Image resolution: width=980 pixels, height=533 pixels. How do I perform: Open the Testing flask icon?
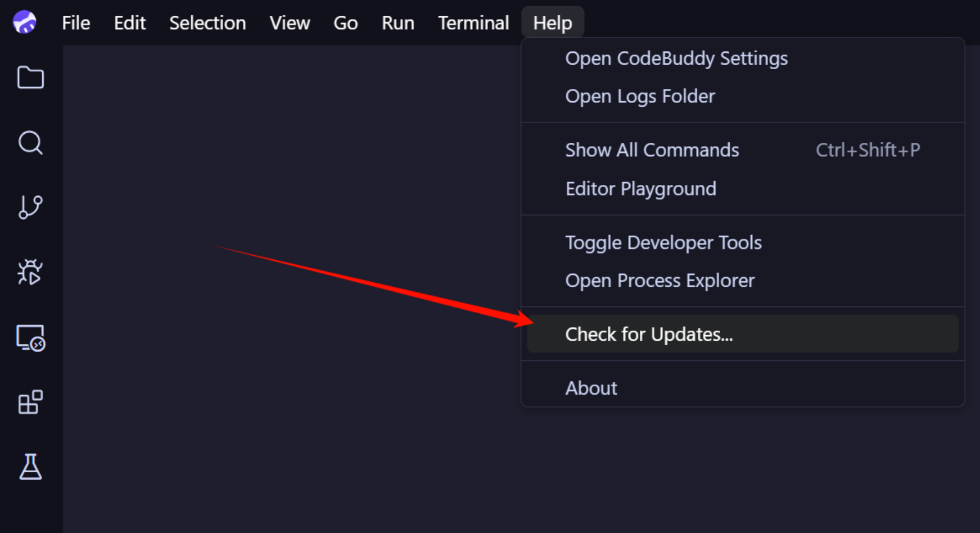30,467
